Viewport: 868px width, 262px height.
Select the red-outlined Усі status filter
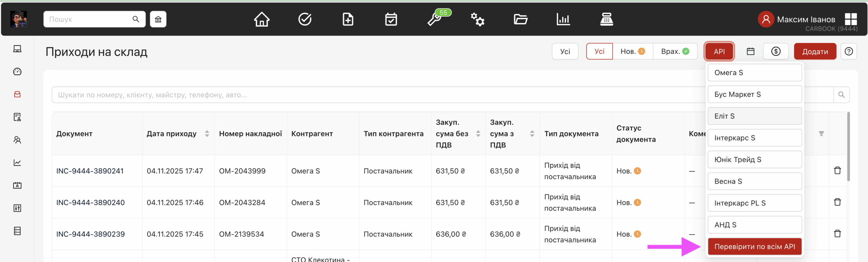(599, 51)
